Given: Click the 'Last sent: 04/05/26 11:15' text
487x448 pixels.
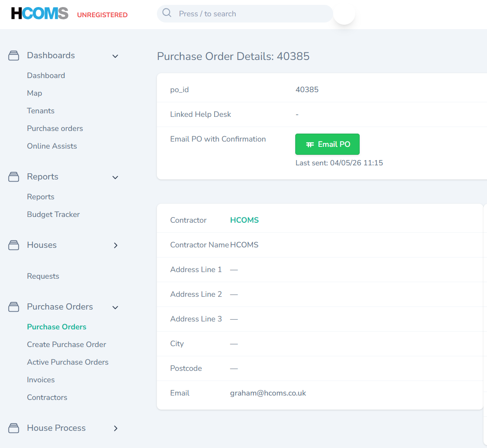Looking at the screenshot, I should pos(339,163).
